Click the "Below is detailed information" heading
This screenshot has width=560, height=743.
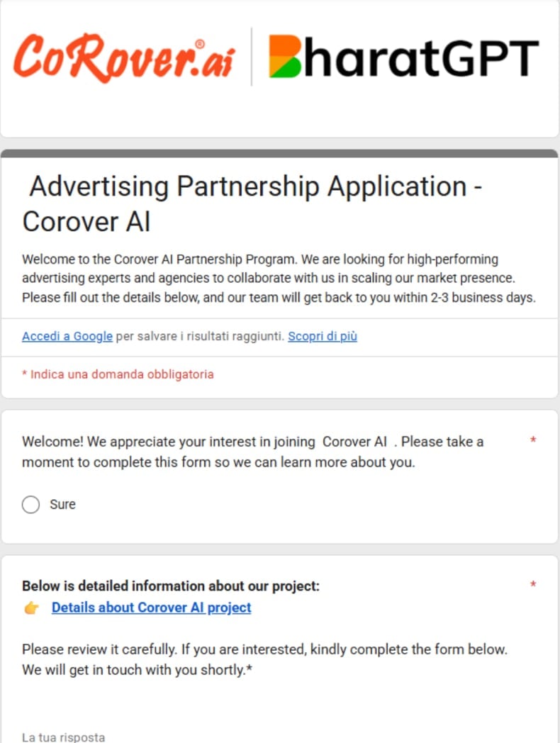(171, 586)
